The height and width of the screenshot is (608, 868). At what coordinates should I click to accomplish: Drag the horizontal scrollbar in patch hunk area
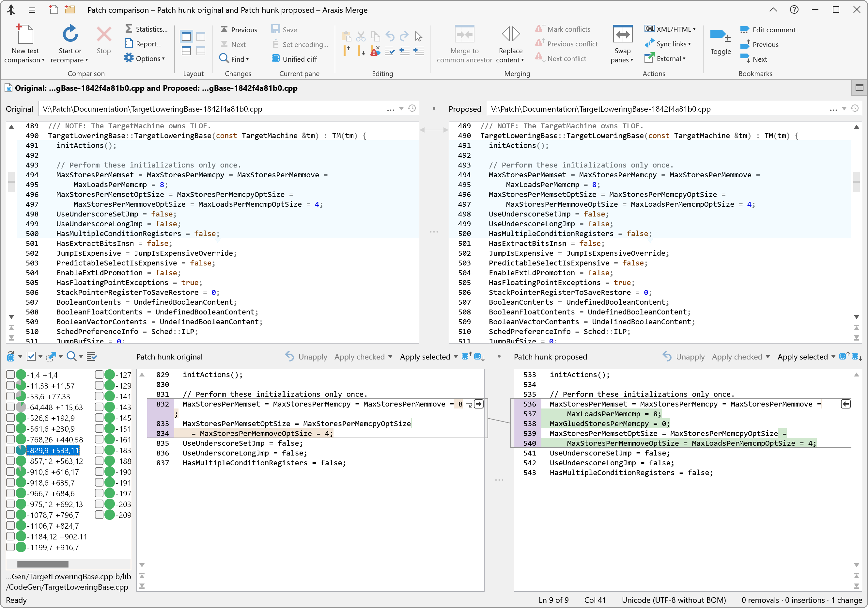(42, 564)
